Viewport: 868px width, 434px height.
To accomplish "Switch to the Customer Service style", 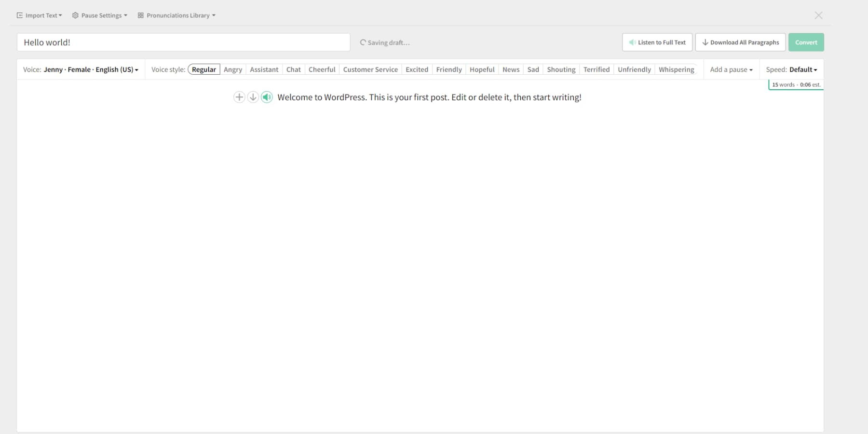I will [370, 69].
